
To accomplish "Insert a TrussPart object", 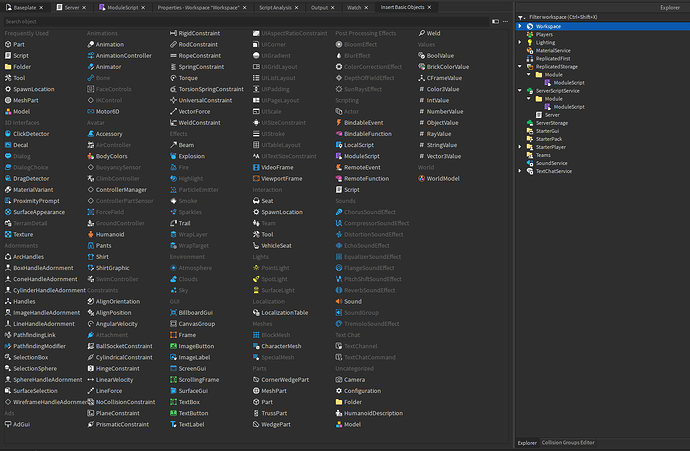I will pyautogui.click(x=270, y=413).
